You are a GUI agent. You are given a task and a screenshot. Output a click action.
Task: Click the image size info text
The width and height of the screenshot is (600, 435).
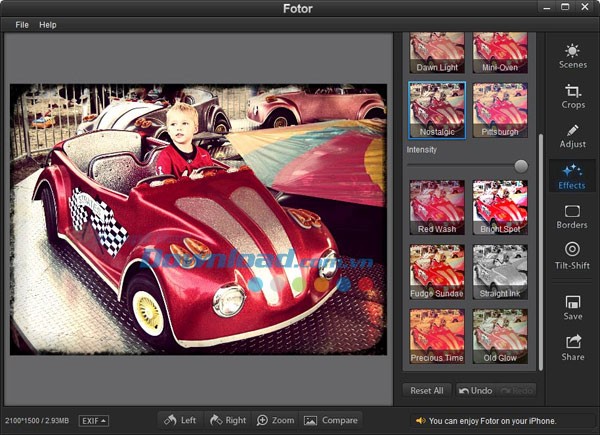pos(37,421)
